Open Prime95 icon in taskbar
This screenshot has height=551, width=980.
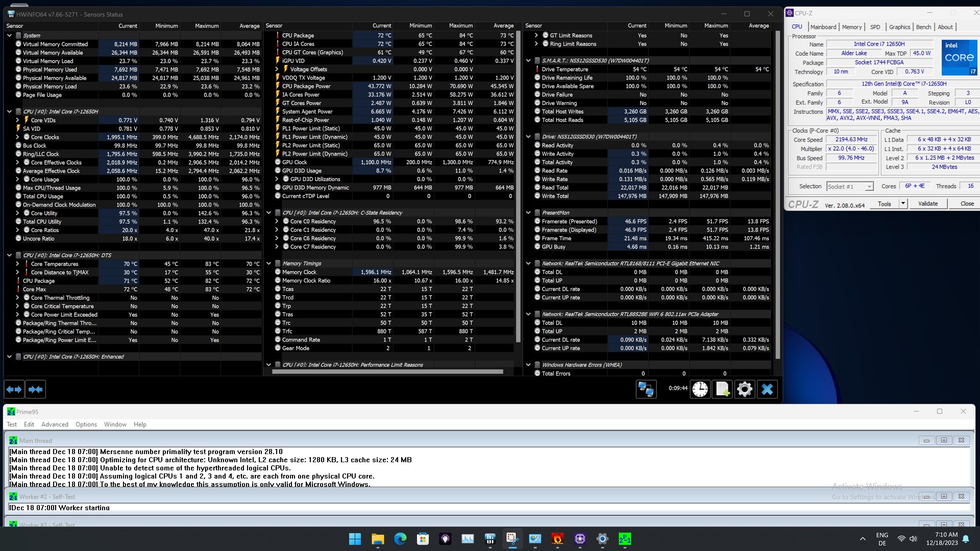click(x=625, y=539)
